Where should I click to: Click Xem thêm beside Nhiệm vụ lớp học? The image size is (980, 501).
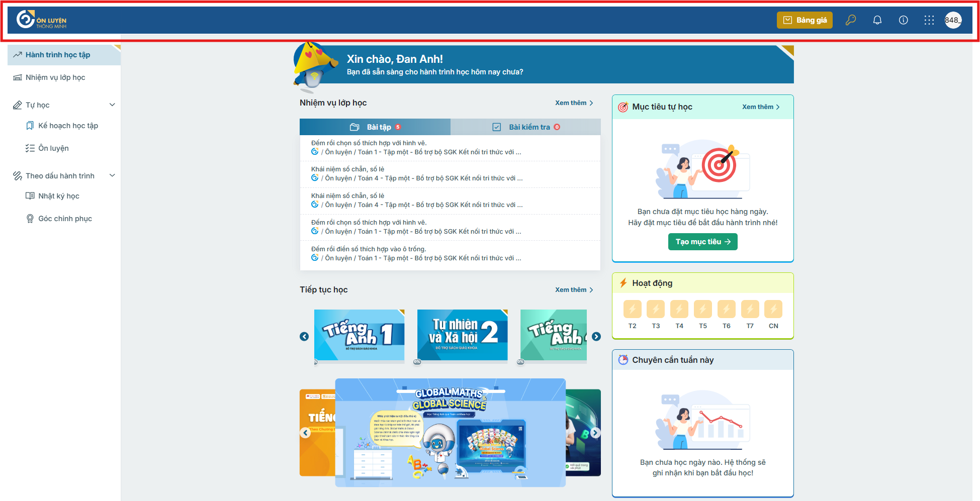574,103
